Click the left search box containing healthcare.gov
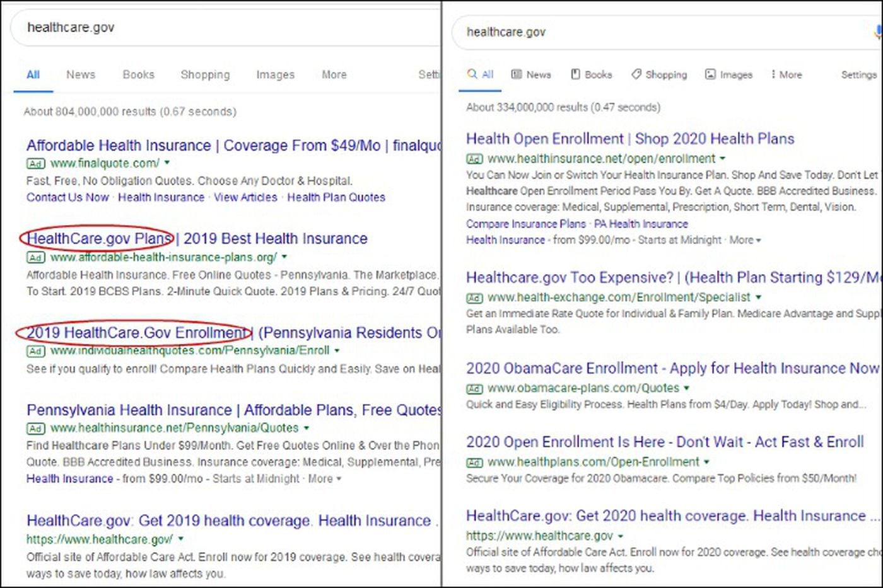Viewport: 883px width, 588px height. point(227,28)
